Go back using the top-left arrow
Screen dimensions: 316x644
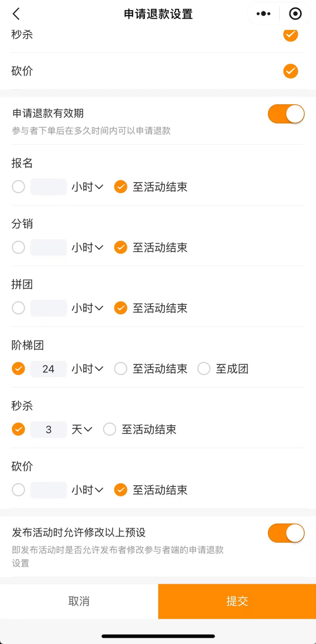(16, 14)
